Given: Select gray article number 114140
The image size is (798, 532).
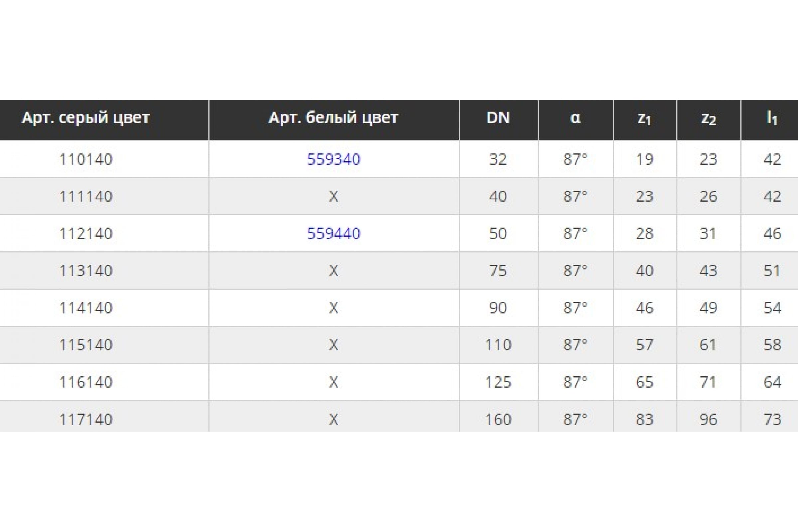Looking at the screenshot, I should point(85,308).
